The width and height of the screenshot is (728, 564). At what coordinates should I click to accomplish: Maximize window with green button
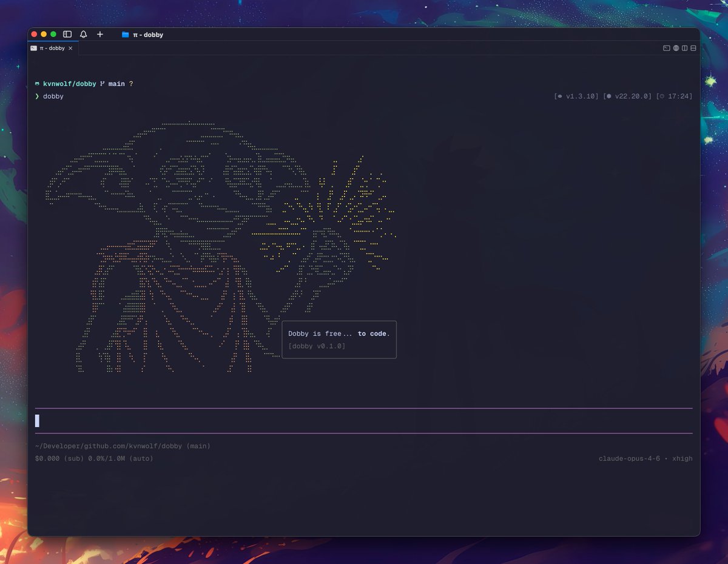pyautogui.click(x=53, y=35)
